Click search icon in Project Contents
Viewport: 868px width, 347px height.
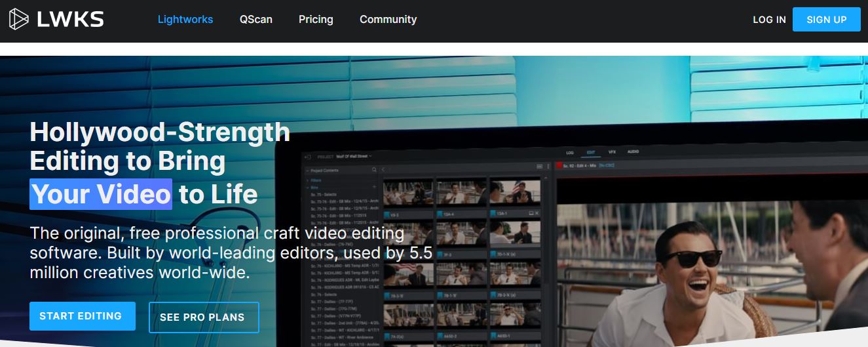pos(374,170)
